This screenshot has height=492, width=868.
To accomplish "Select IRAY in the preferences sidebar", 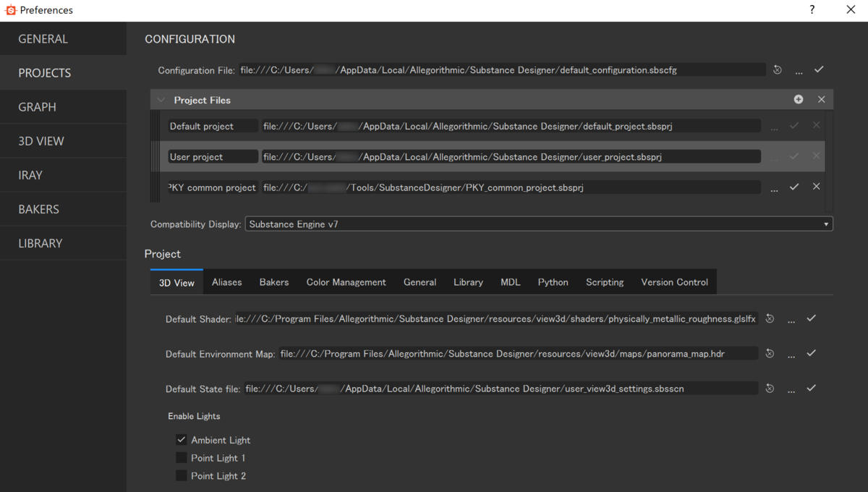I will pyautogui.click(x=63, y=175).
